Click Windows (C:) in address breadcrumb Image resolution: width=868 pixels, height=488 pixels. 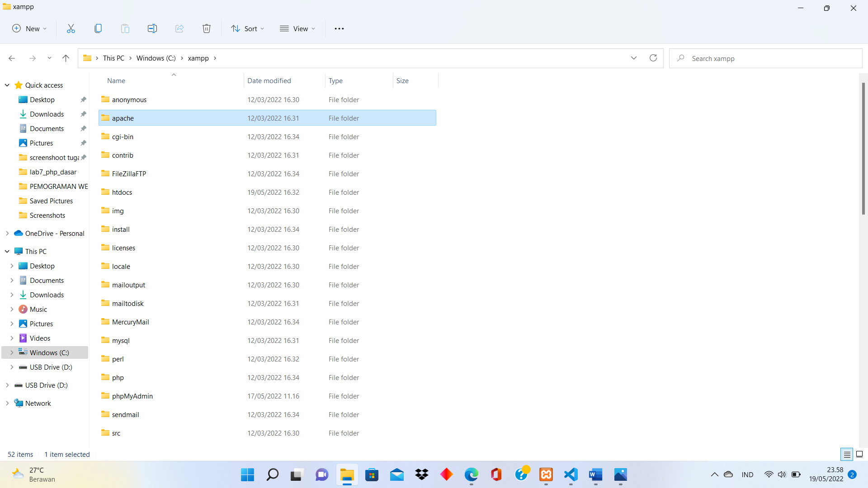click(x=156, y=58)
